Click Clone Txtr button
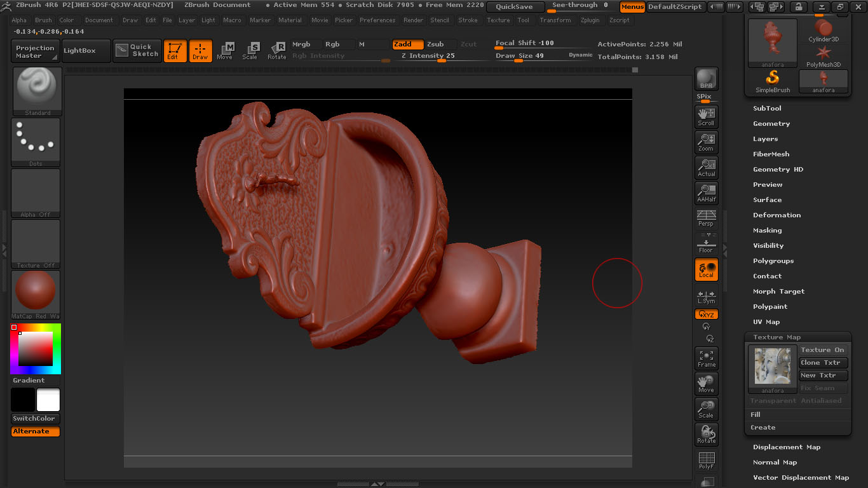Image resolution: width=868 pixels, height=488 pixels. click(x=823, y=363)
